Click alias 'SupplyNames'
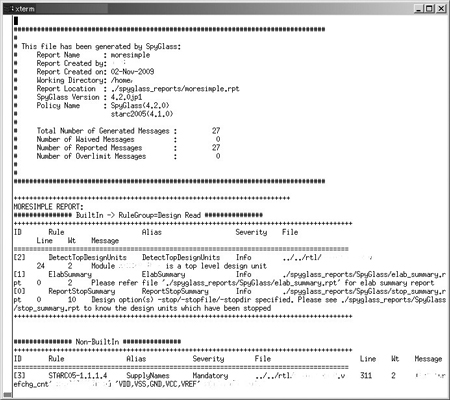The width and height of the screenshot is (450, 400). (148, 376)
